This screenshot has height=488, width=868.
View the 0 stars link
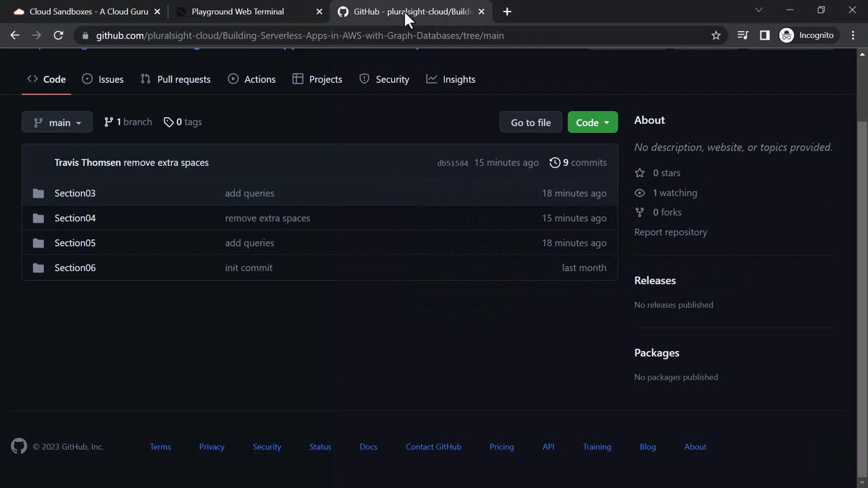click(x=657, y=173)
